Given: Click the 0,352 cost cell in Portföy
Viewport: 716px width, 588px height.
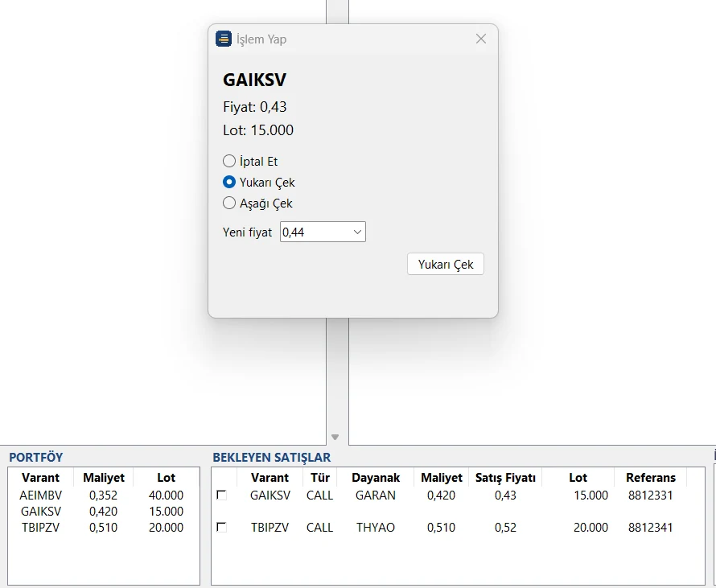Looking at the screenshot, I should coord(103,495).
